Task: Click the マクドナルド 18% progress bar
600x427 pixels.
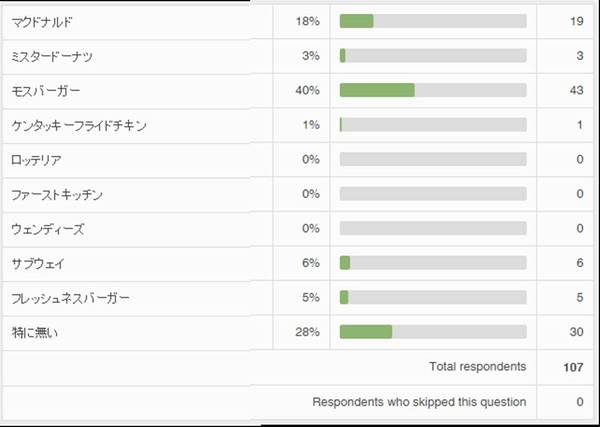Action: (x=433, y=21)
